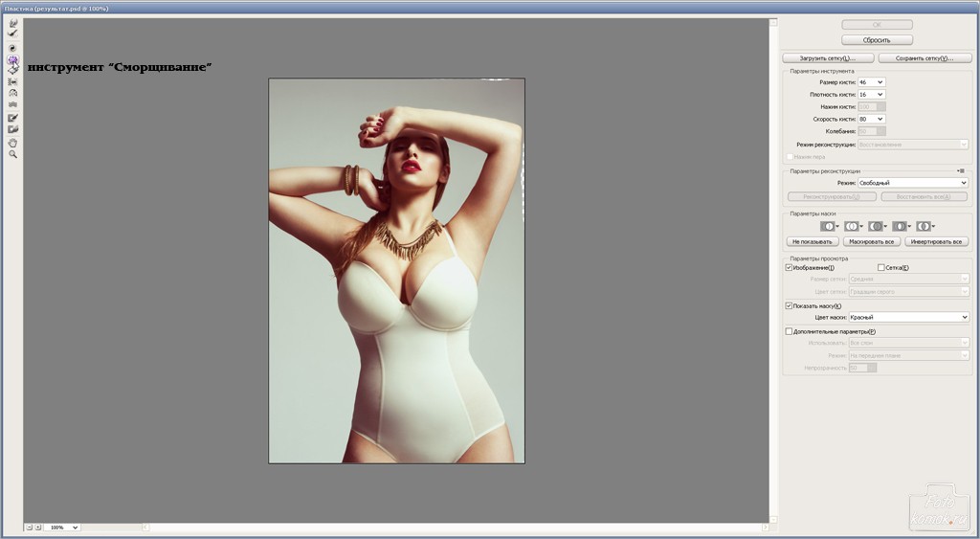
Task: Click the horizontal scrollbar left arrow
Action: coord(146,528)
